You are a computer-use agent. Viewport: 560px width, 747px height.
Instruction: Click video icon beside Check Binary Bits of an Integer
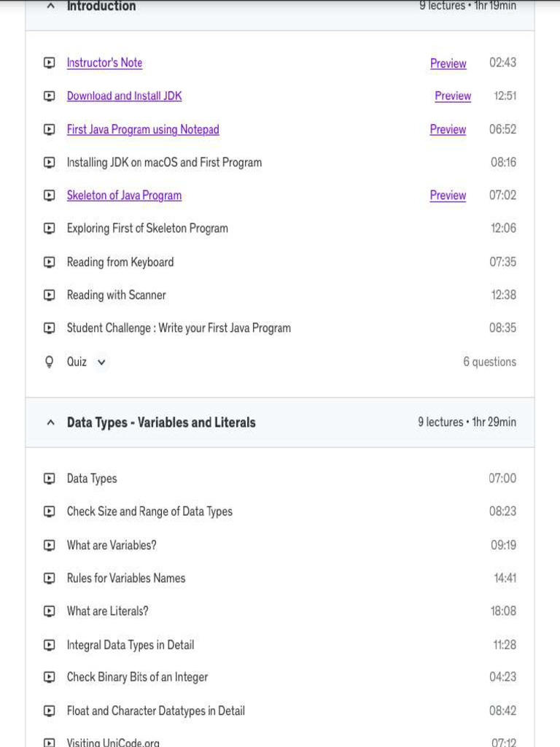(x=49, y=677)
